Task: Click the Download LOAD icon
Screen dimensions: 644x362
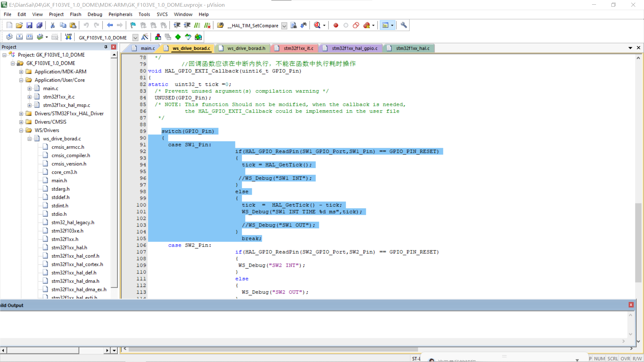Action: pyautogui.click(x=68, y=37)
